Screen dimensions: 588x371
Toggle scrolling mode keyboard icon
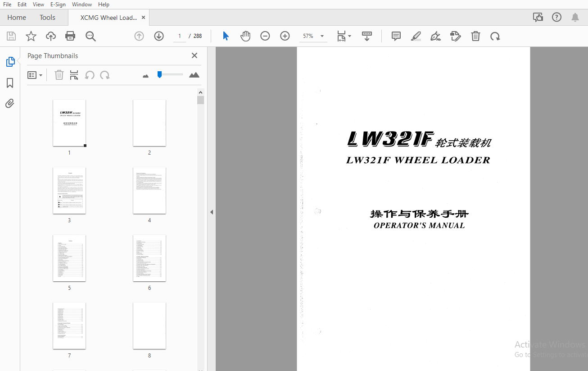coord(367,36)
